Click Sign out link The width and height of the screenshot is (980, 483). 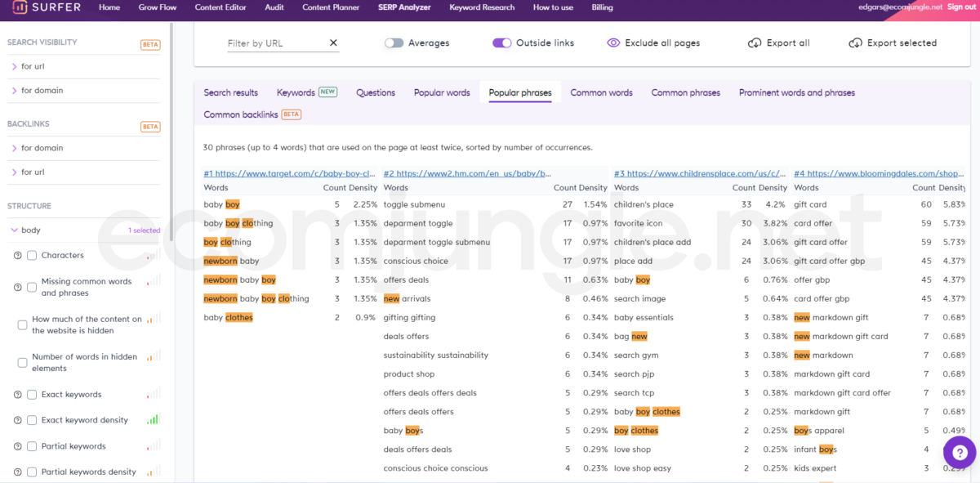pyautogui.click(x=961, y=7)
